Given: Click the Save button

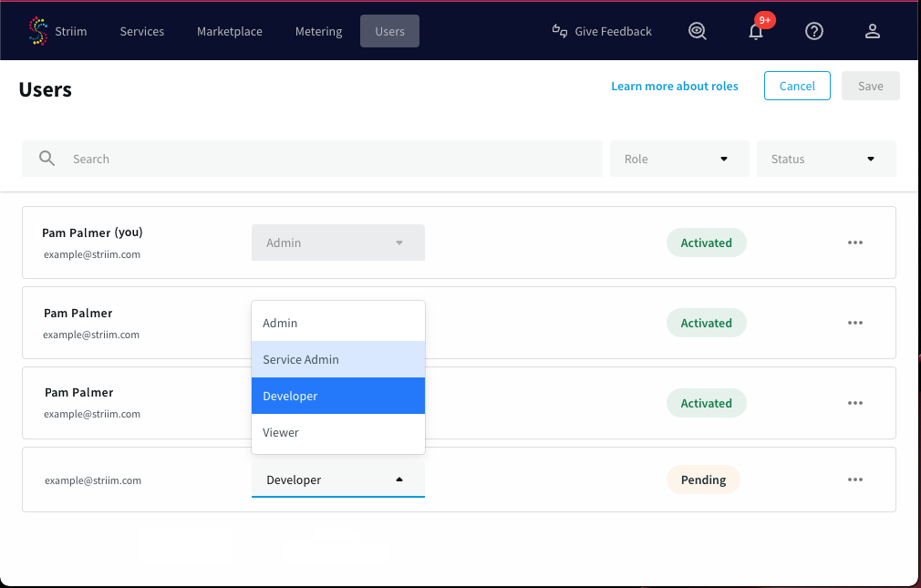Looking at the screenshot, I should pos(871,86).
